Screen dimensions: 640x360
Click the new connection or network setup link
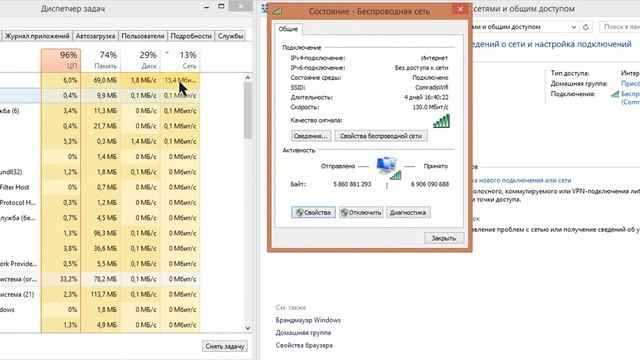pyautogui.click(x=522, y=180)
